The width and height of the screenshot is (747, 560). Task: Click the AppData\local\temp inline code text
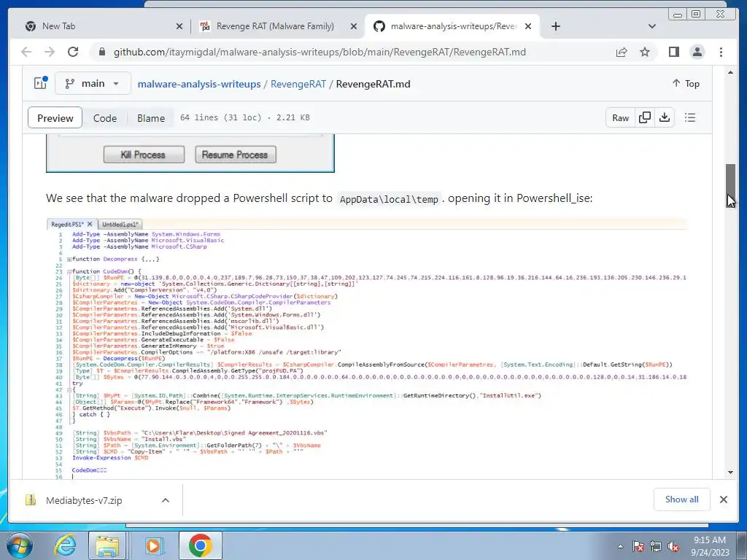[389, 199]
